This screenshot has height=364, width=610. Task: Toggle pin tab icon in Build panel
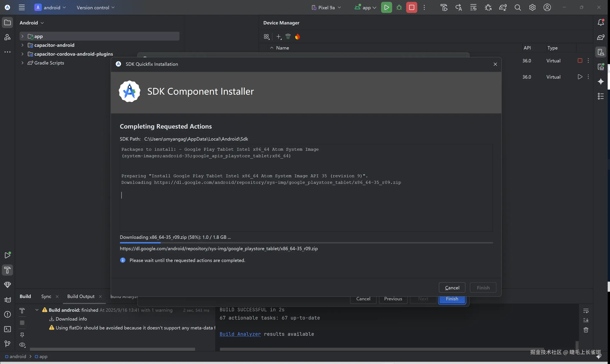tap(22, 335)
